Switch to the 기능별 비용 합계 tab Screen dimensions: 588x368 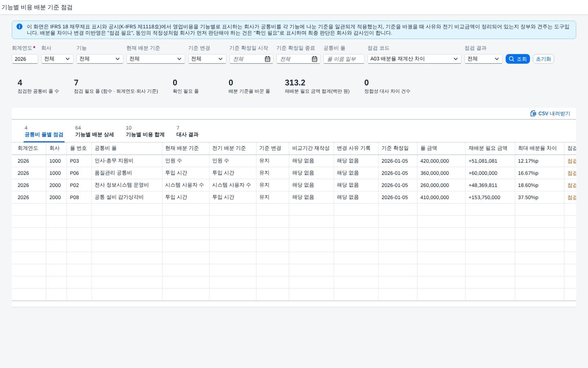tap(145, 131)
